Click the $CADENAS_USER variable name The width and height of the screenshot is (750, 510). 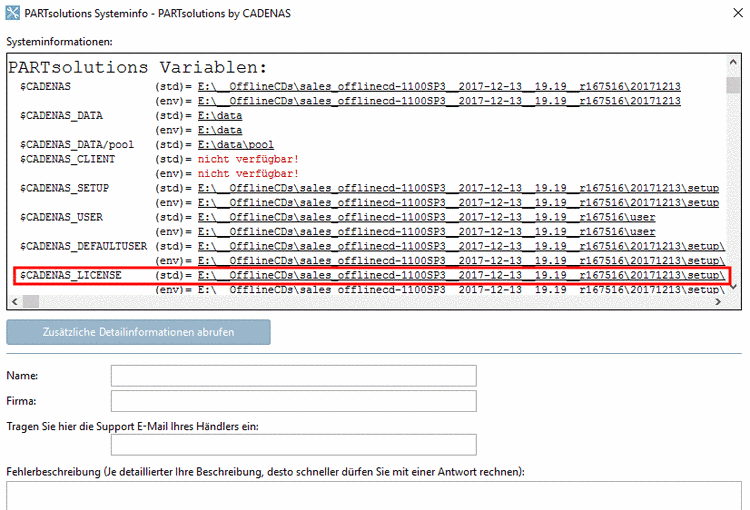61,217
